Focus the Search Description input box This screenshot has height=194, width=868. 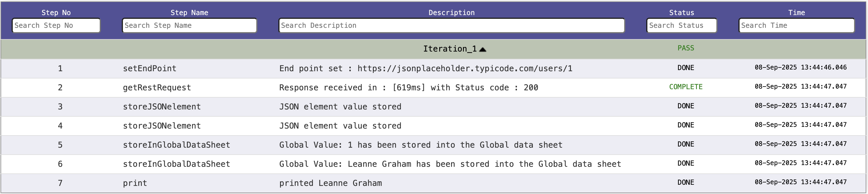451,25
